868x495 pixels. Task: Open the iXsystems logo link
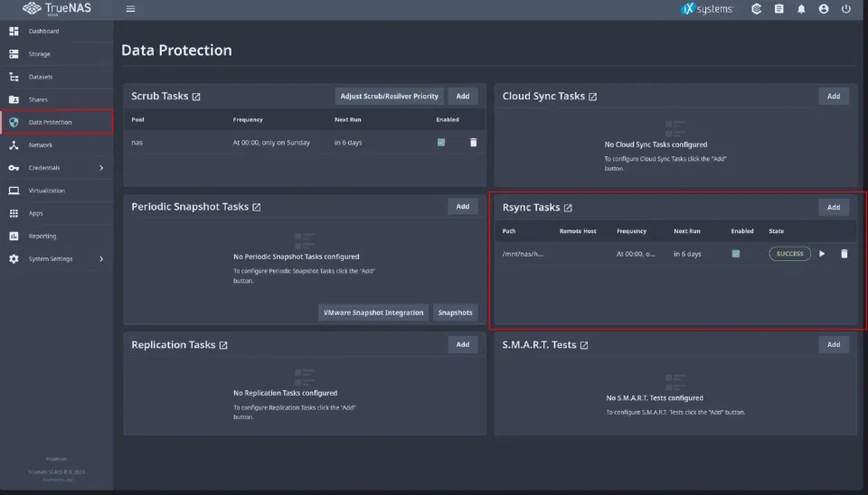(x=707, y=9)
